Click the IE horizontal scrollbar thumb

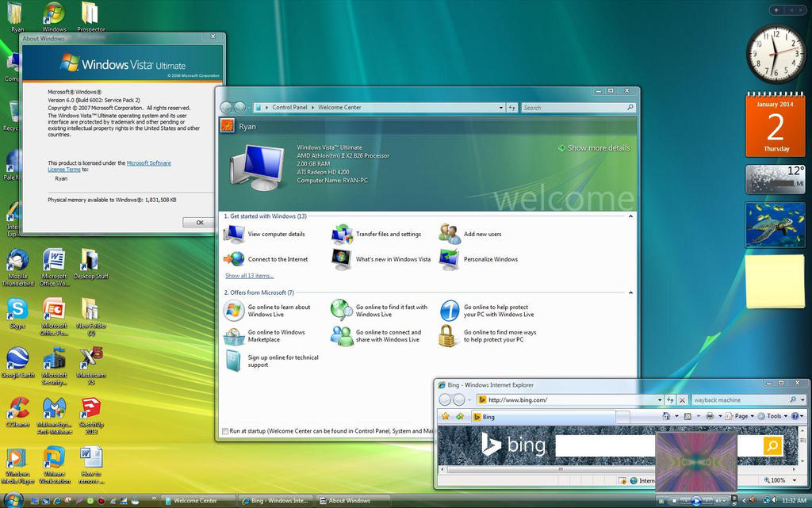(561, 470)
